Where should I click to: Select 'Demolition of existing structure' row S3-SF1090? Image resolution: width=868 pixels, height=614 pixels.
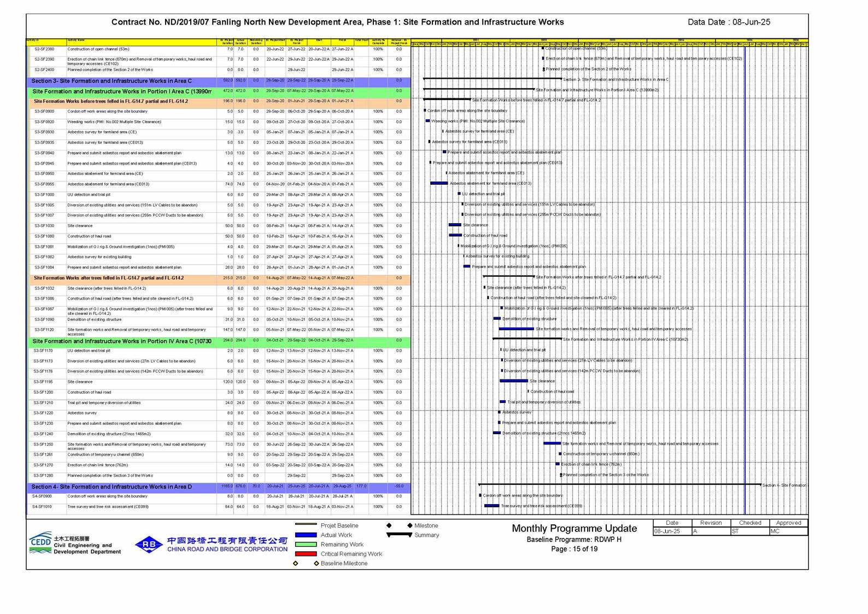(x=219, y=319)
